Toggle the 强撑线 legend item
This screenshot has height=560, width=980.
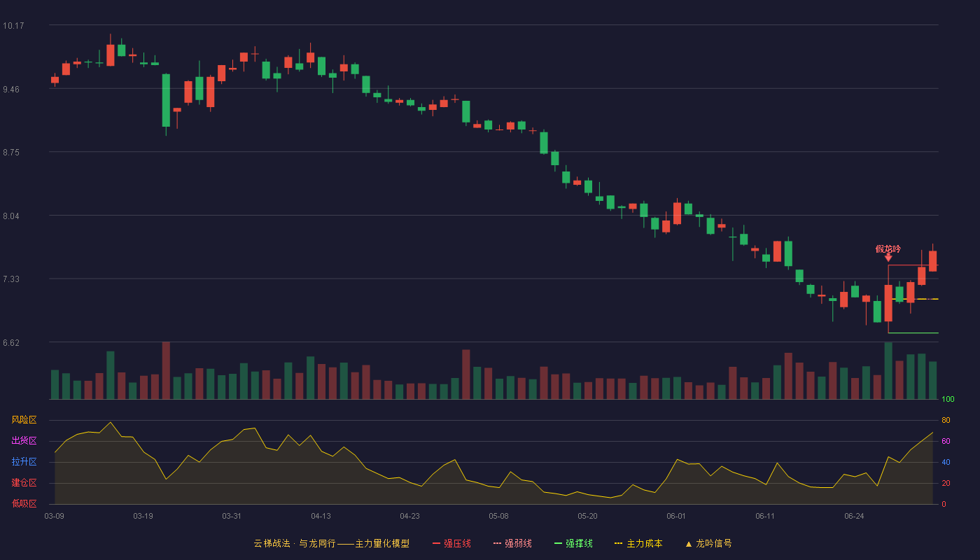point(573,543)
